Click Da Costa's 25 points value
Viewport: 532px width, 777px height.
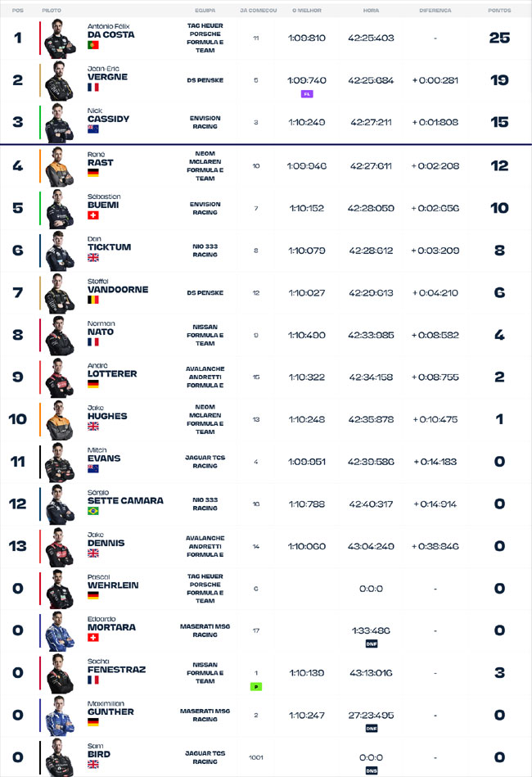pos(499,38)
